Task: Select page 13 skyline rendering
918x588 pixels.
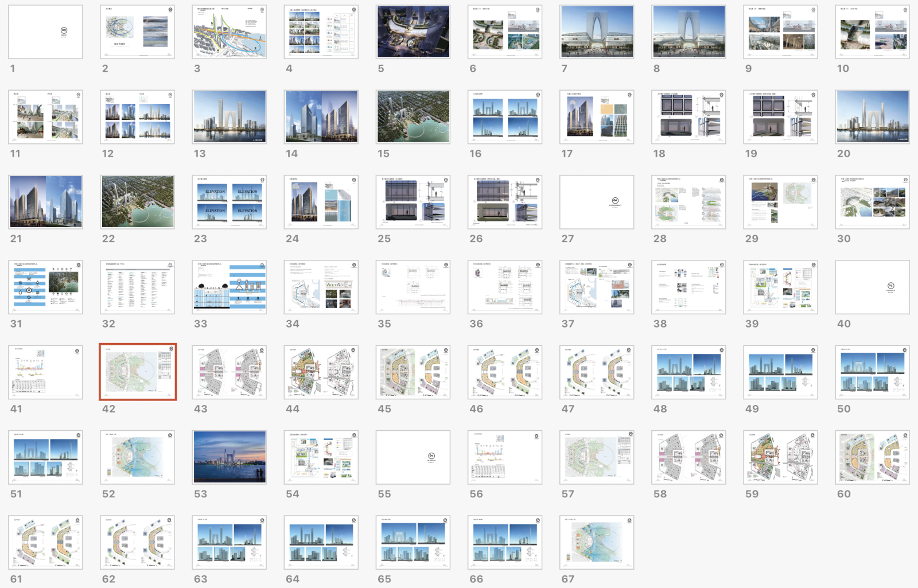Action: point(229,117)
